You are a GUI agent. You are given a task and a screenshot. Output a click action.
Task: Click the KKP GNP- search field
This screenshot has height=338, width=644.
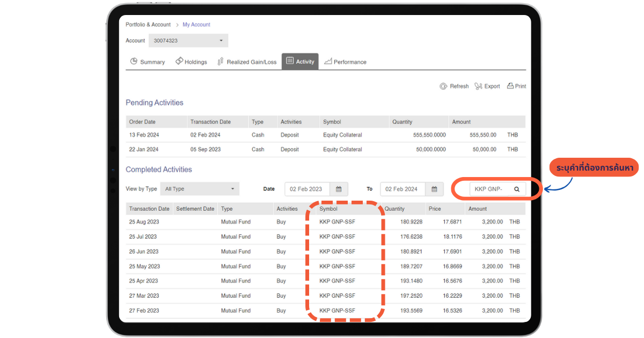pyautogui.click(x=489, y=189)
